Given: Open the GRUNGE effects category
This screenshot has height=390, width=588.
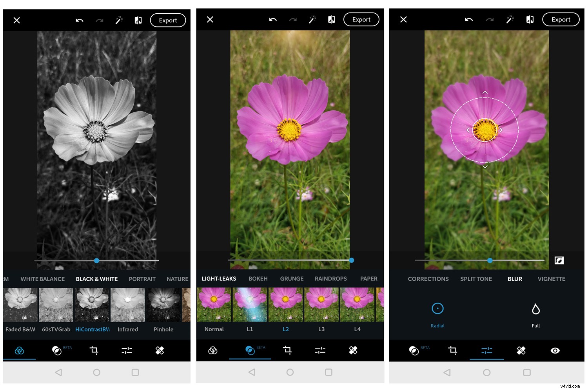Looking at the screenshot, I should click(x=292, y=279).
